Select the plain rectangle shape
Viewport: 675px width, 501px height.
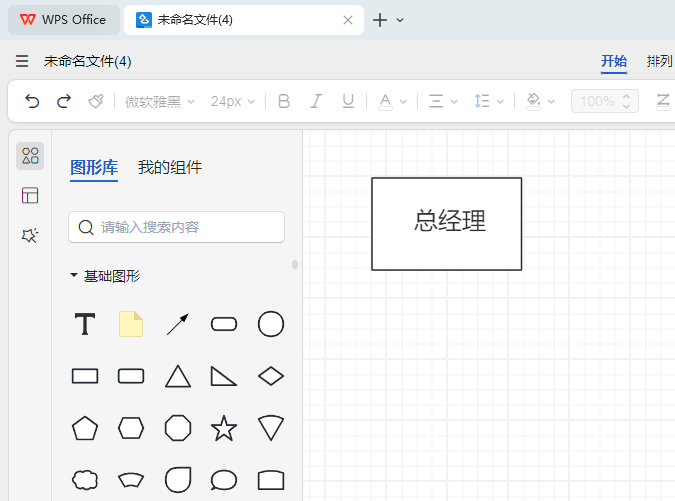pos(85,376)
